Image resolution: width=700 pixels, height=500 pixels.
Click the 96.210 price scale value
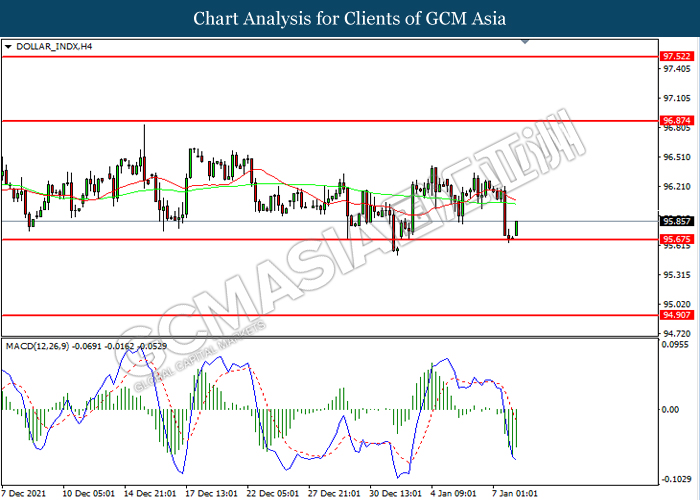click(x=676, y=187)
